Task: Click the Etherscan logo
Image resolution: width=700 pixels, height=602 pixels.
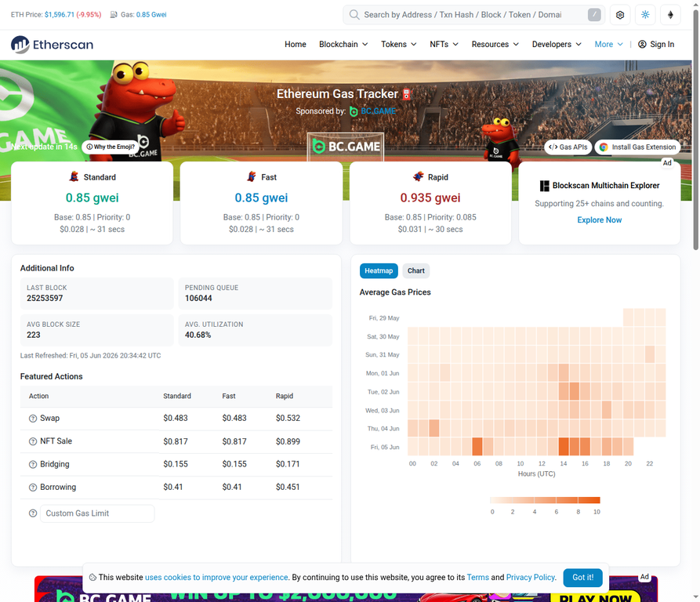Action: pyautogui.click(x=53, y=45)
